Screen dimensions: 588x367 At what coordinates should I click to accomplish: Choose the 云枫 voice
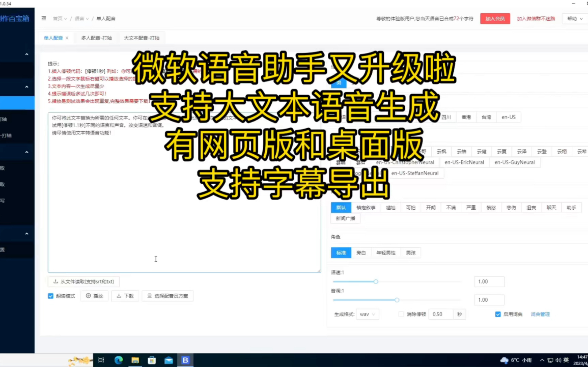[442, 151]
